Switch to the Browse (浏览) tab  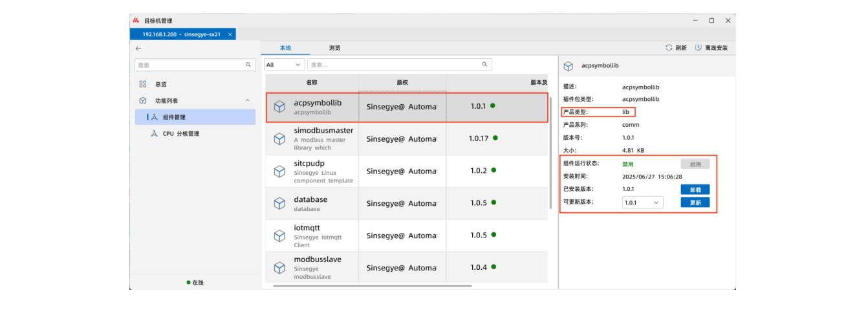[334, 48]
